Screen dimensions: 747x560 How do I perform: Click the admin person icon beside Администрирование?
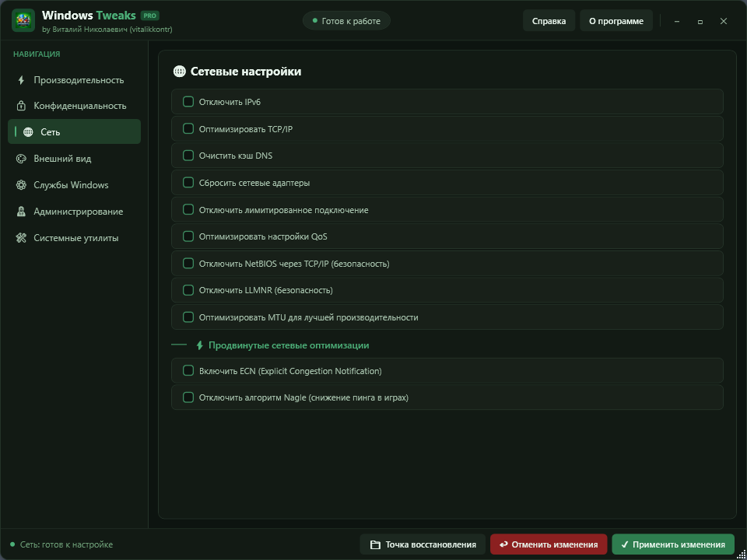coord(21,212)
